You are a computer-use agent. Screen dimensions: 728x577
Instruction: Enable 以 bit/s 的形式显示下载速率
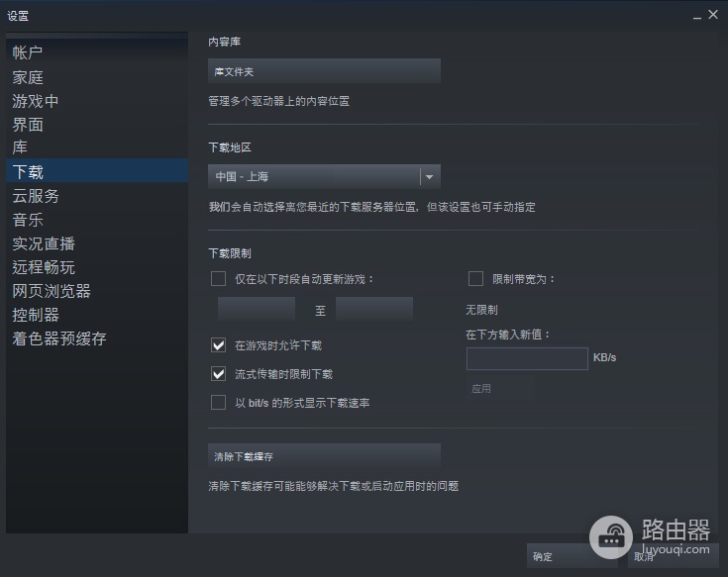click(x=218, y=403)
